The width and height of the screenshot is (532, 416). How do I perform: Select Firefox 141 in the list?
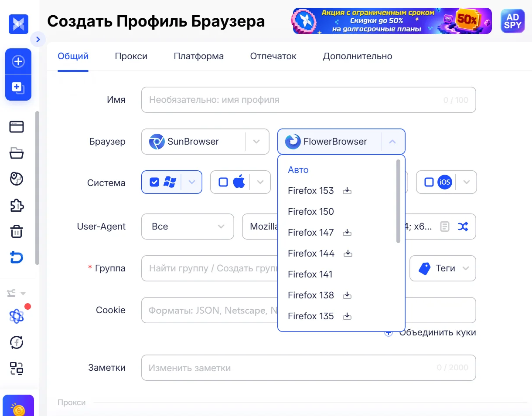[x=310, y=274]
